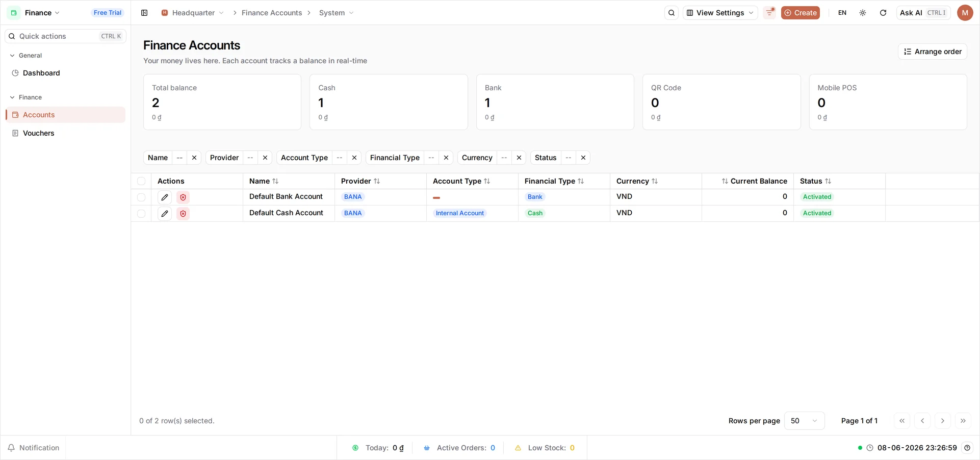Clear the Name filter with X
The width and height of the screenshot is (980, 460).
point(194,158)
